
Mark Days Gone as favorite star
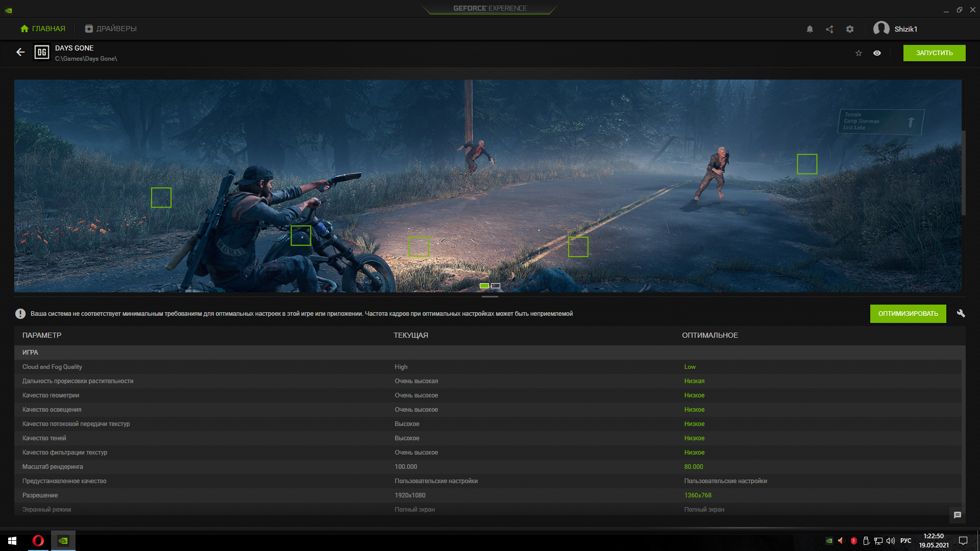(859, 53)
